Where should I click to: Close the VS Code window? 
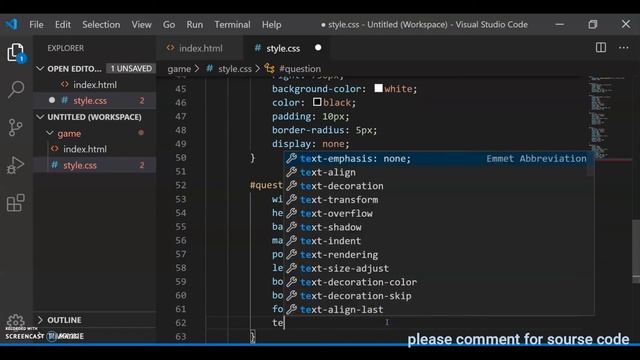click(x=626, y=24)
